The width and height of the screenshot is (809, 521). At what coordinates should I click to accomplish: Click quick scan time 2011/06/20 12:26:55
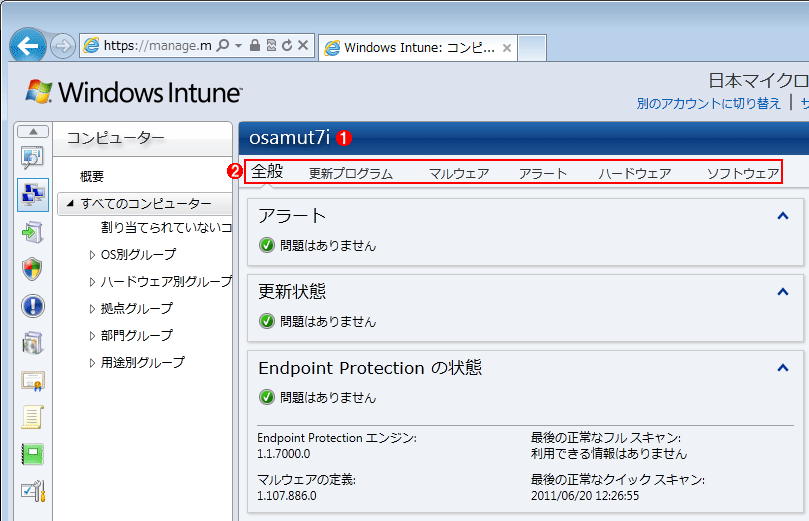(585, 496)
